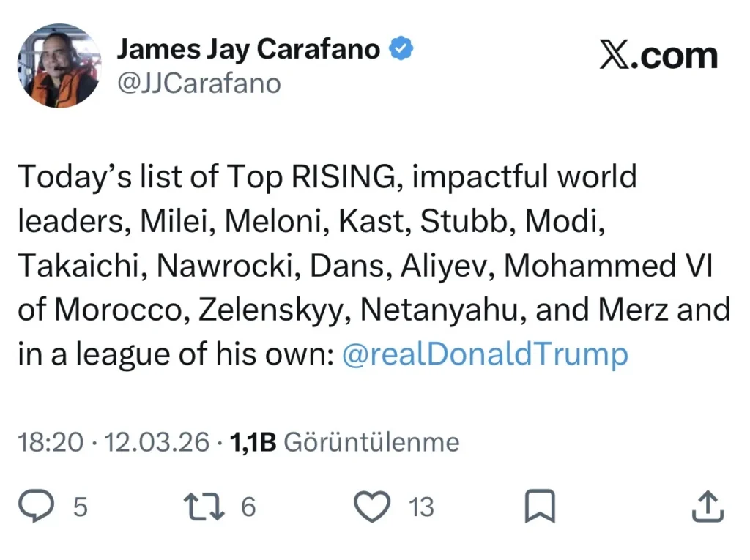Click the 12.03.26 post date

coord(157,442)
